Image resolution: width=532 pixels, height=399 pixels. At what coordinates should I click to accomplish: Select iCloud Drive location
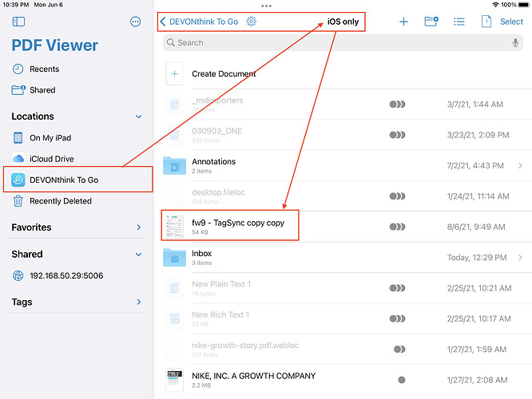[78, 159]
